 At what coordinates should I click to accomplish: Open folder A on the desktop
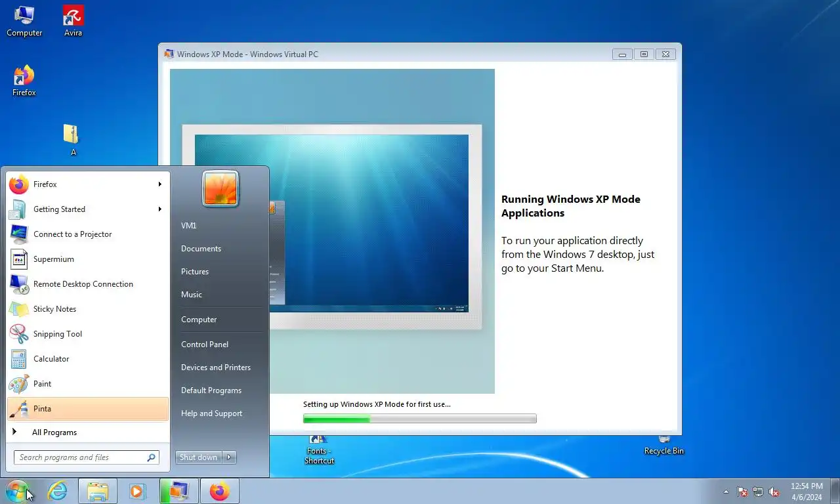click(x=73, y=140)
